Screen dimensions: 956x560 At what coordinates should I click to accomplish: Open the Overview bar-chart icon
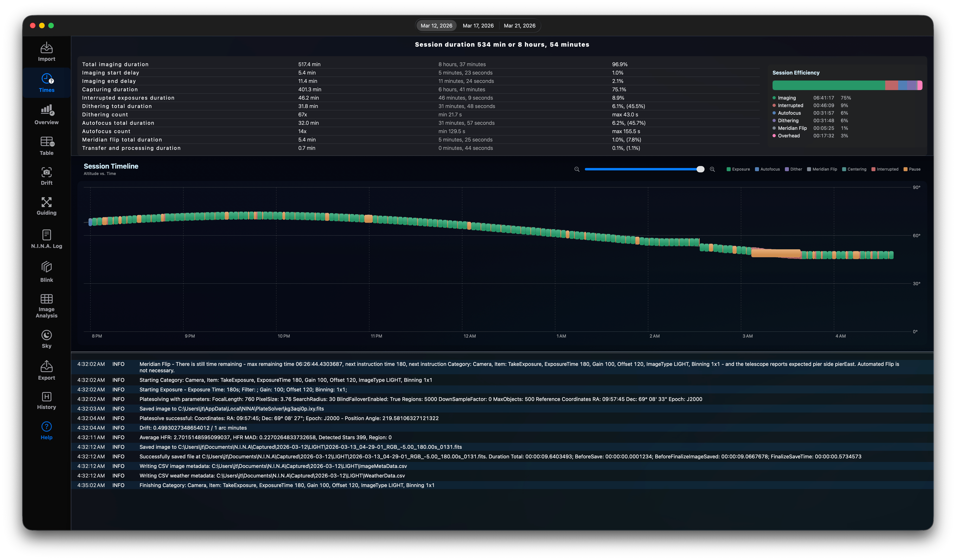pos(47,110)
